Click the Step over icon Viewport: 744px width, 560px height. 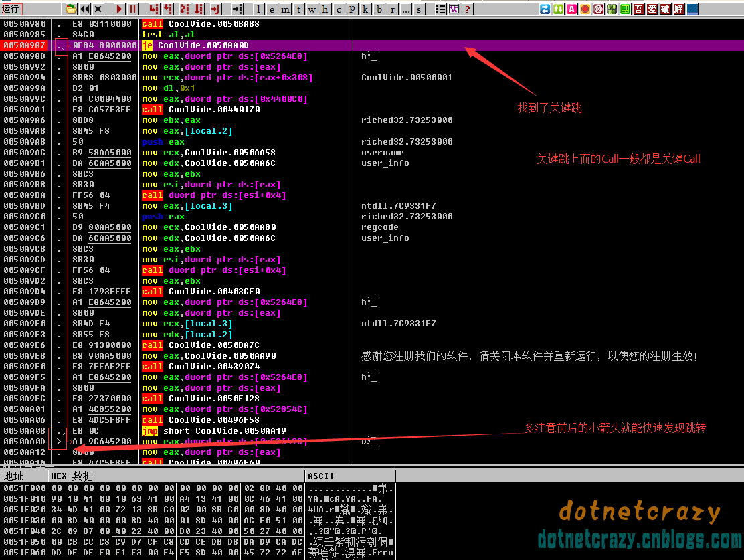(168, 9)
